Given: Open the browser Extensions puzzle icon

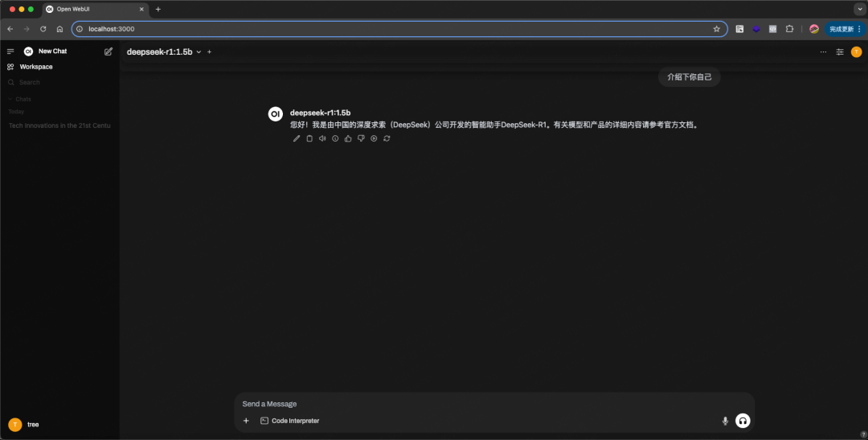Looking at the screenshot, I should coord(790,29).
